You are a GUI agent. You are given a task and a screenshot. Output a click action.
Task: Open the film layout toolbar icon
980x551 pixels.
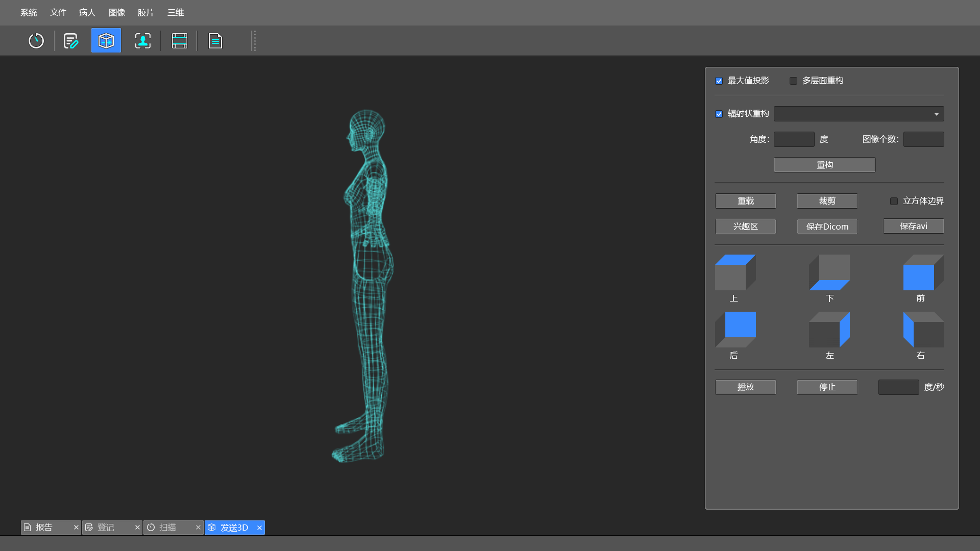pyautogui.click(x=180, y=41)
